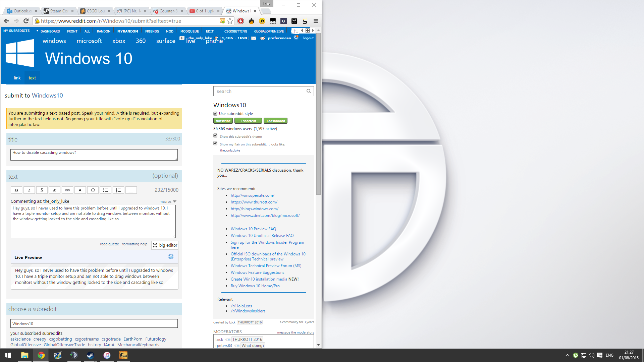
Task: Open the formatting help link
Action: pyautogui.click(x=135, y=244)
